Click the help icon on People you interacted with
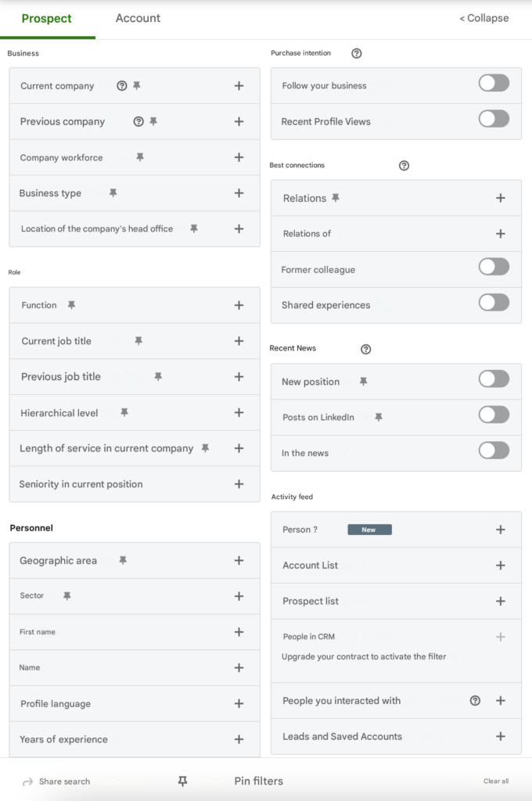Image resolution: width=532 pixels, height=801 pixels. 475,700
